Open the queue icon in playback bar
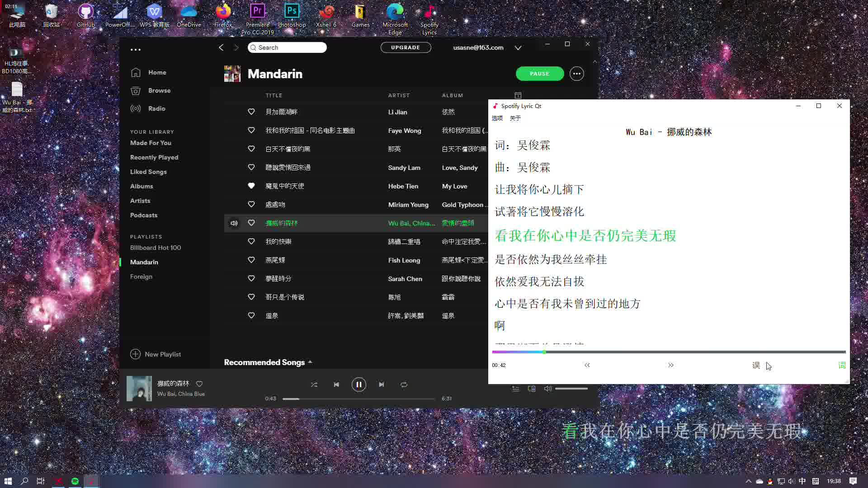This screenshot has height=488, width=868. point(516,388)
